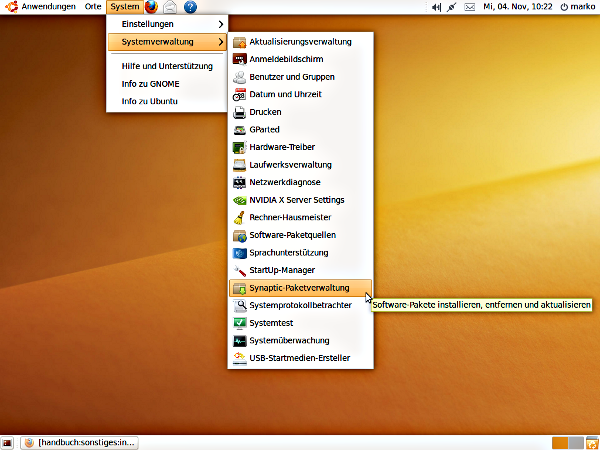Click the GParted disk icon

click(240, 130)
